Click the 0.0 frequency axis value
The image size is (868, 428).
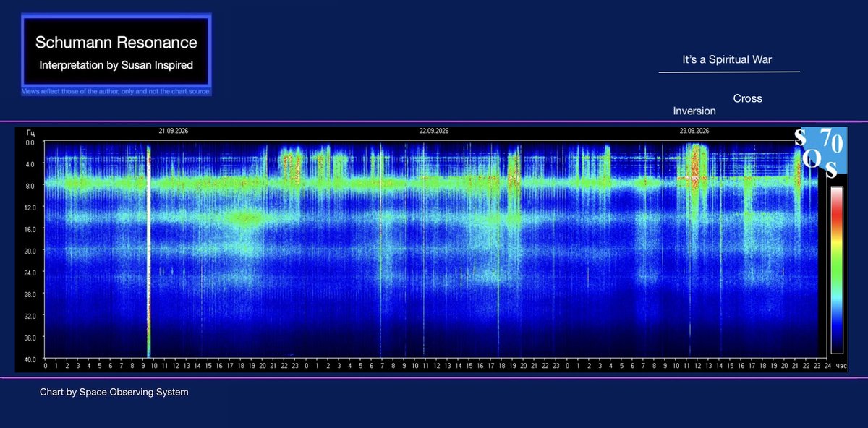tap(30, 142)
